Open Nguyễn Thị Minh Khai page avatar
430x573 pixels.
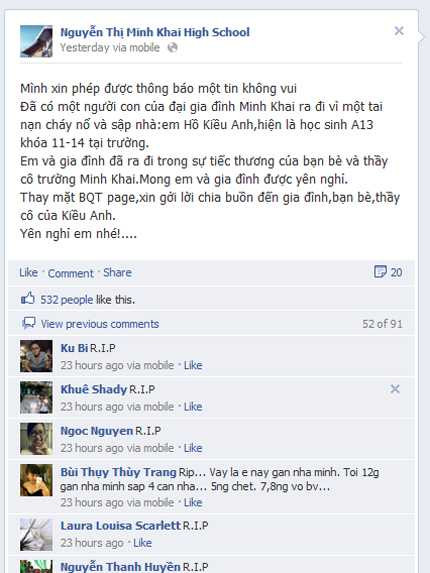pyautogui.click(x=36, y=41)
